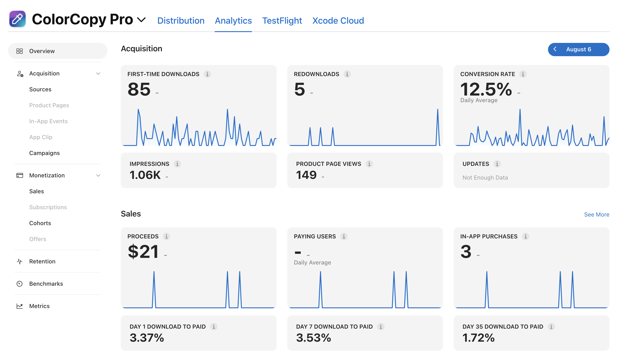
Task: Click the Metrics chart icon
Action: (19, 306)
